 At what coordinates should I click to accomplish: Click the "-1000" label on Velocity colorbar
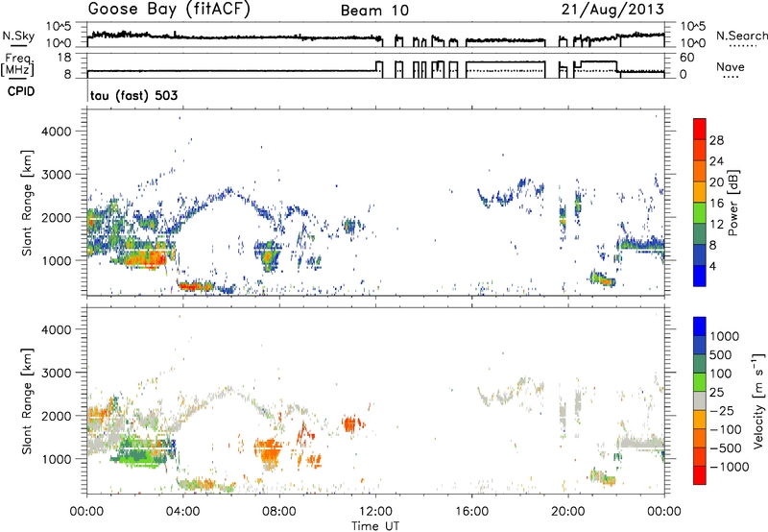[x=730, y=467]
